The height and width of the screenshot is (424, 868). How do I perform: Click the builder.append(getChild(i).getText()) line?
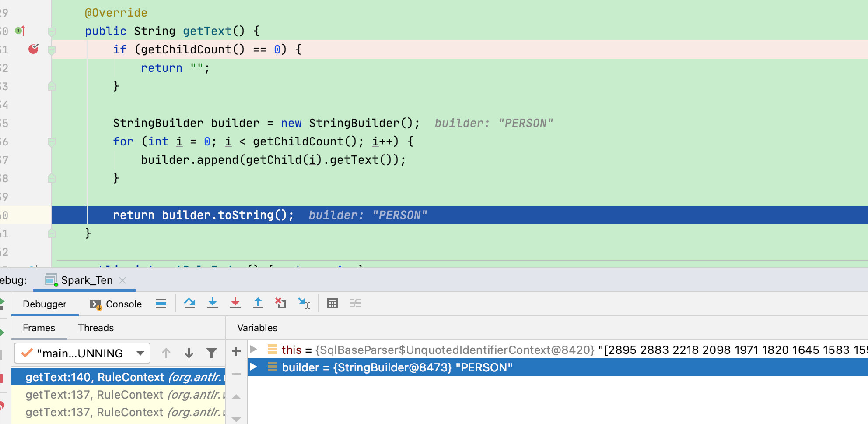coord(273,160)
